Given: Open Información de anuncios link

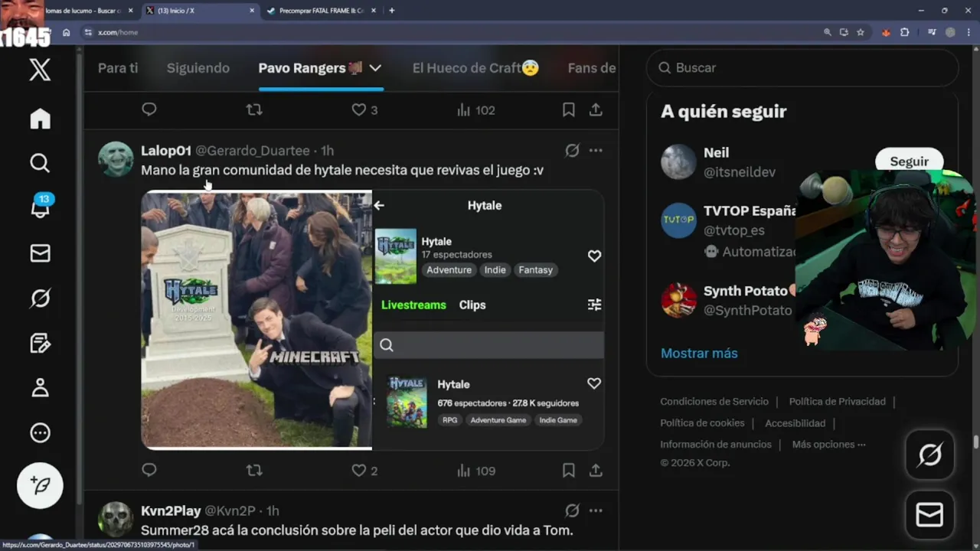Looking at the screenshot, I should pos(716,445).
